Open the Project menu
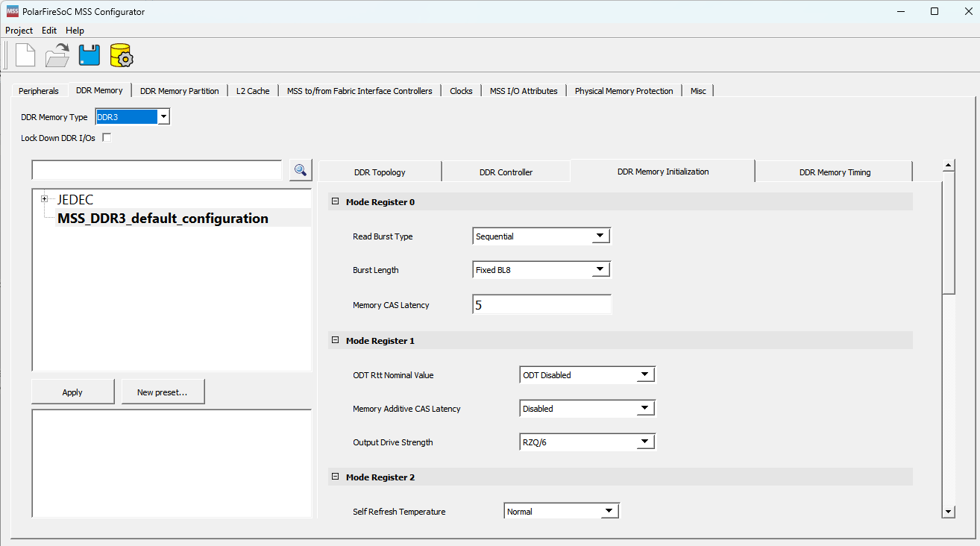Image resolution: width=980 pixels, height=546 pixels. (x=19, y=31)
